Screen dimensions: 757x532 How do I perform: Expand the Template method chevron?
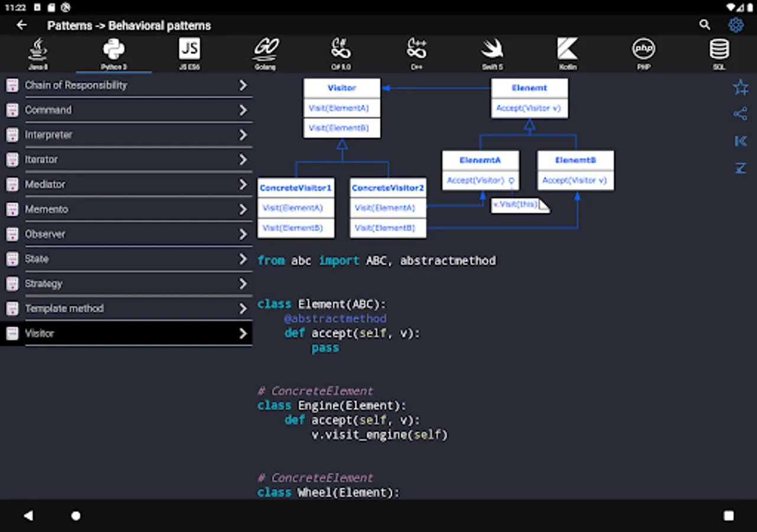pos(242,309)
